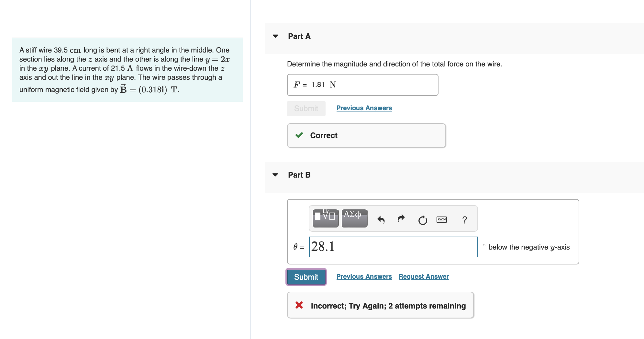Collapse Part B with the triangle arrow
The width and height of the screenshot is (644, 339).
click(275, 175)
